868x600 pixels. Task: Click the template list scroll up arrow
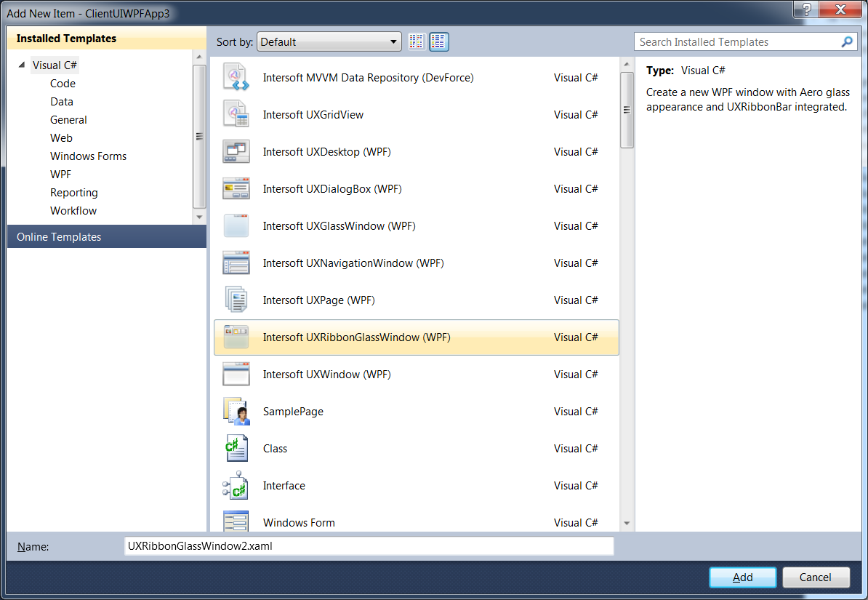[627, 64]
